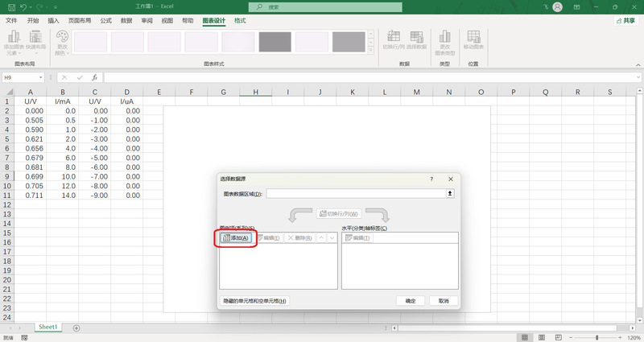This screenshot has height=342, width=644.
Task: Click cell A9 containing 0.699
Action: coord(31,176)
